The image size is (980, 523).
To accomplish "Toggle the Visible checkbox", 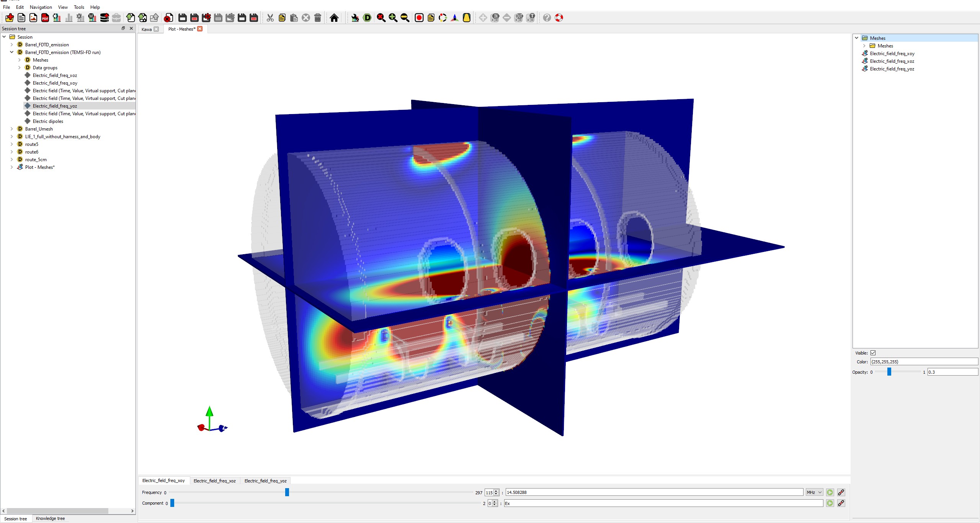I will click(873, 353).
